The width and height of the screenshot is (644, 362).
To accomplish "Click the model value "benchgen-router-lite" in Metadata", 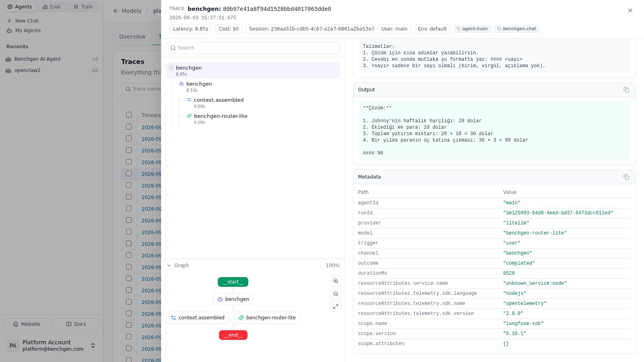I will tap(535, 233).
